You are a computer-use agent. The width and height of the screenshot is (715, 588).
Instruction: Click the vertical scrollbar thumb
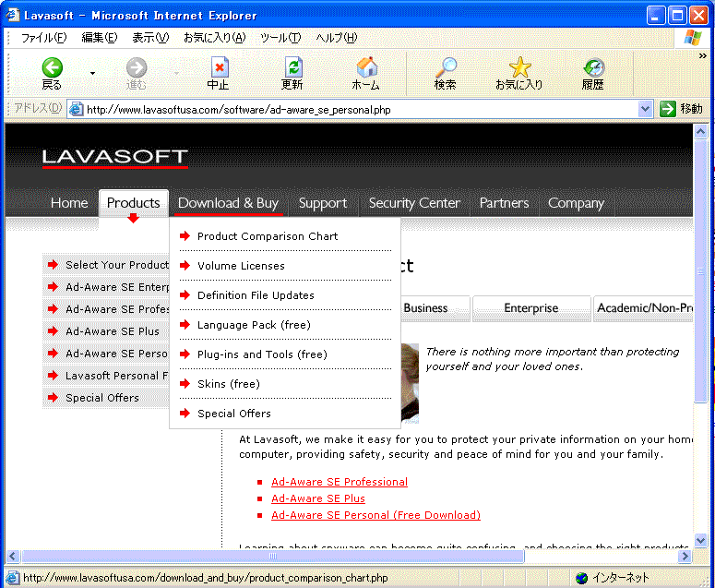pyautogui.click(x=700, y=271)
